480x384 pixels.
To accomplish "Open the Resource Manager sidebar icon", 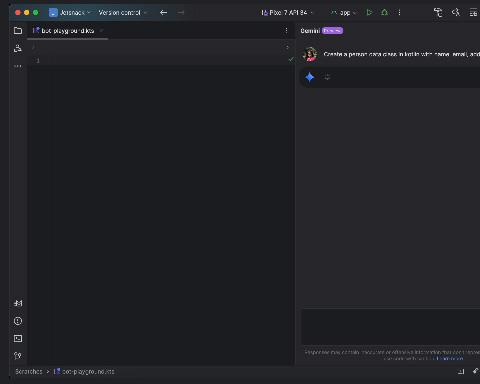I will pos(18,49).
